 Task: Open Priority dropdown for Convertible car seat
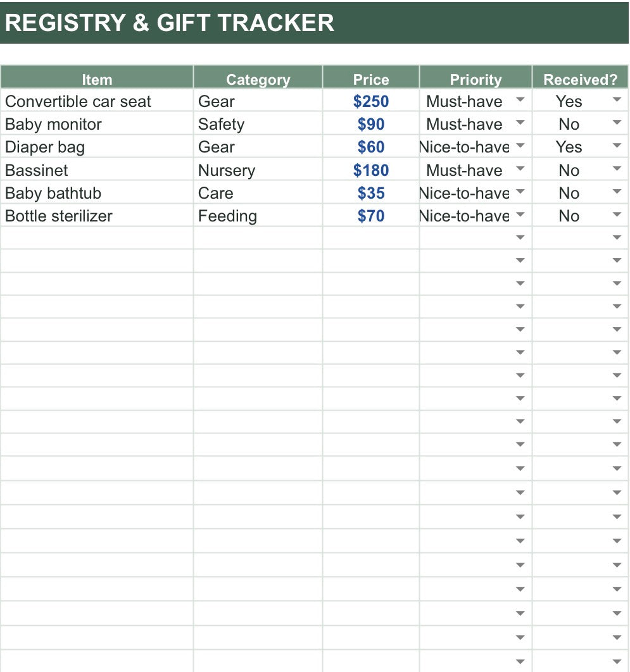[520, 99]
